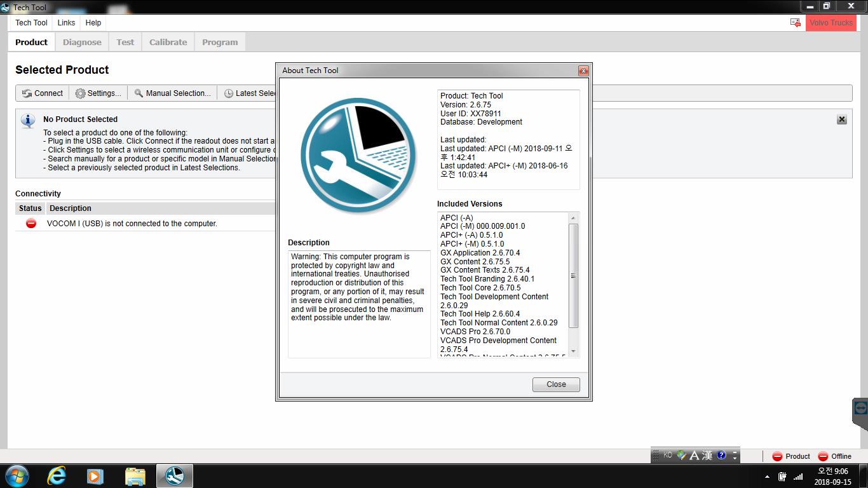The width and height of the screenshot is (868, 488).
Task: Open Settings from the product toolbar
Action: coord(98,93)
